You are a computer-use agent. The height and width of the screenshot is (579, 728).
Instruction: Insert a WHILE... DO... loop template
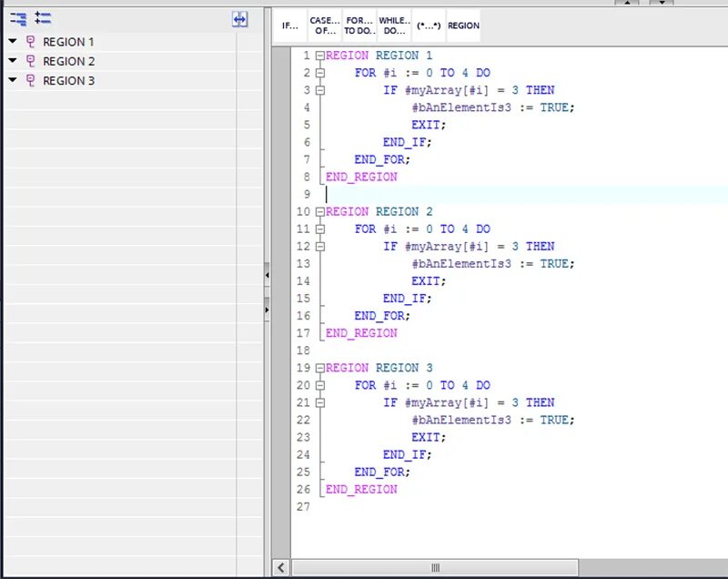point(394,25)
